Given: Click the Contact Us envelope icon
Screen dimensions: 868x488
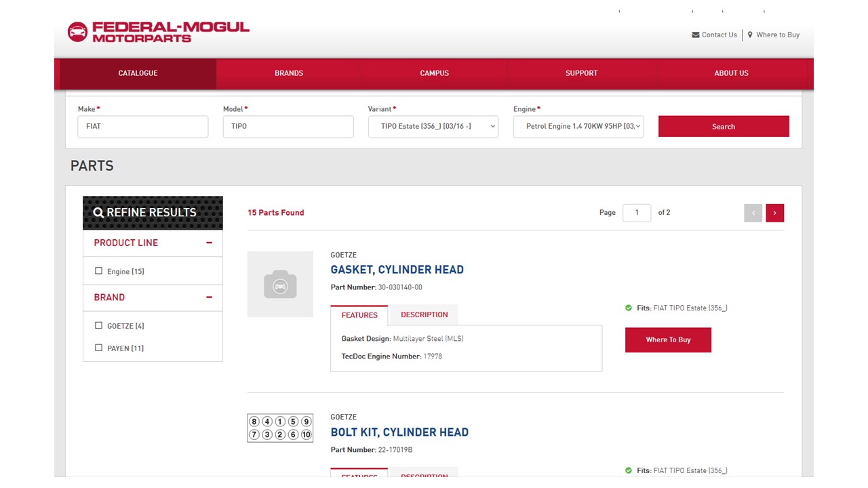Looking at the screenshot, I should [x=695, y=35].
